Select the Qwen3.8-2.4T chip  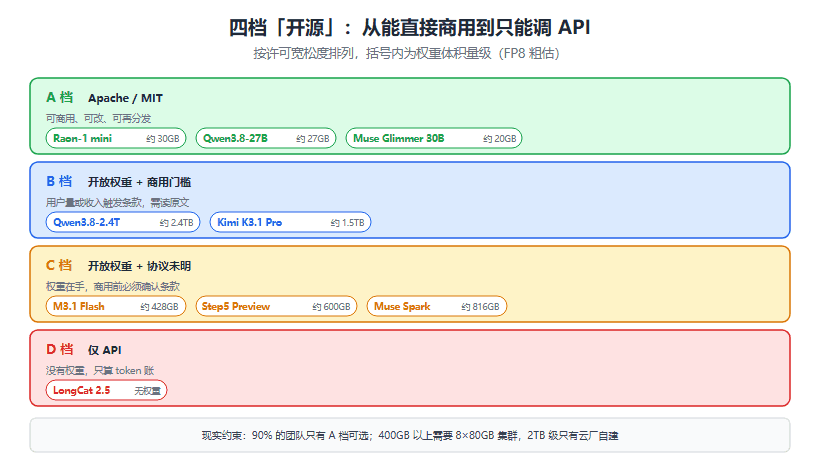[123, 222]
